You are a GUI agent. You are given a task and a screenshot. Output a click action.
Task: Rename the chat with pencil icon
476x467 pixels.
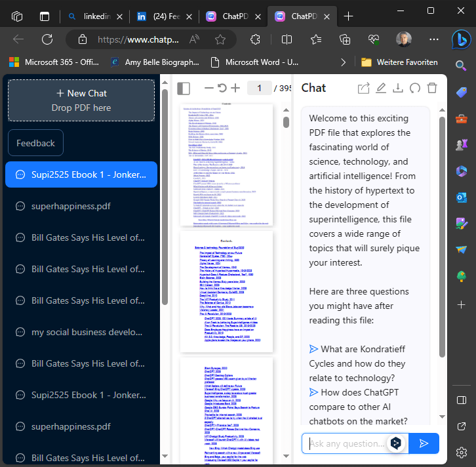tap(381, 89)
